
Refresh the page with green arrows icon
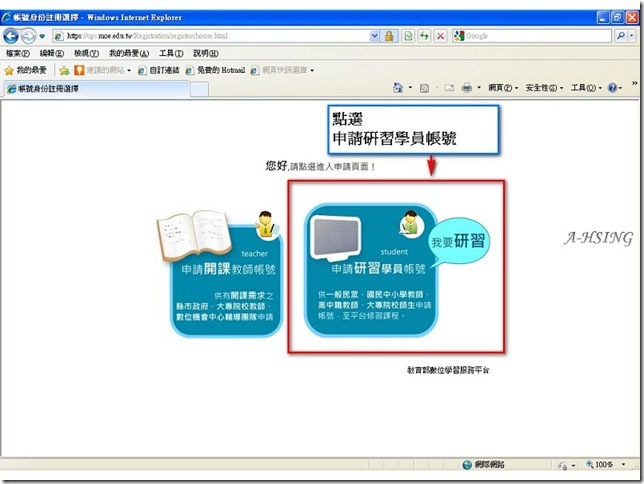pos(424,36)
